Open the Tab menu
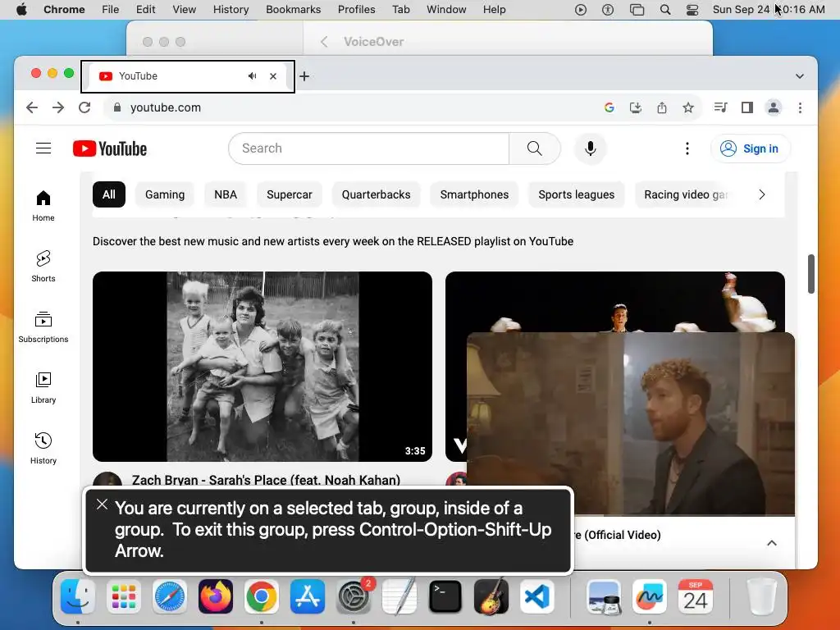Viewport: 840px width, 630px height. click(x=400, y=10)
